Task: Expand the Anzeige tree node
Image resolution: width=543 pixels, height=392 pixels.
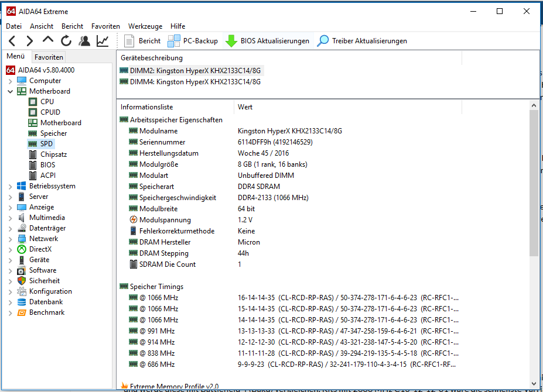Action: coord(10,208)
